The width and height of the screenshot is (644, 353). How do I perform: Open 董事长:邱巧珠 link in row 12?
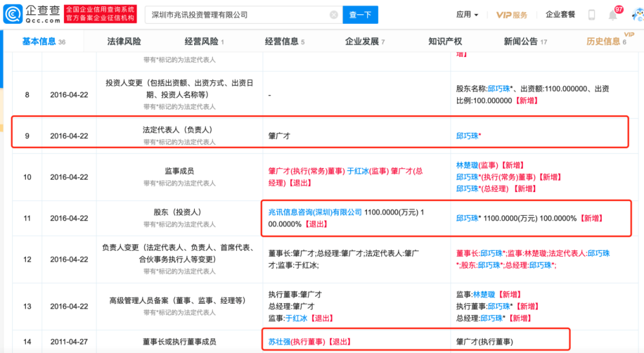[x=491, y=253]
